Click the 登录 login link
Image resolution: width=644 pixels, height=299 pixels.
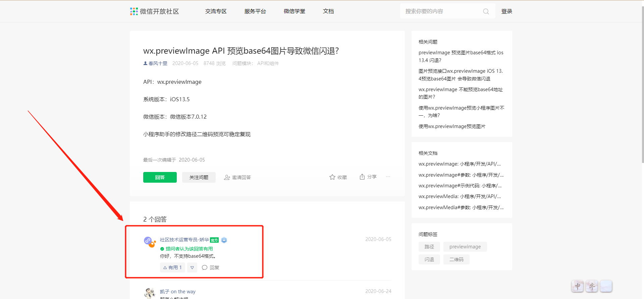point(507,11)
